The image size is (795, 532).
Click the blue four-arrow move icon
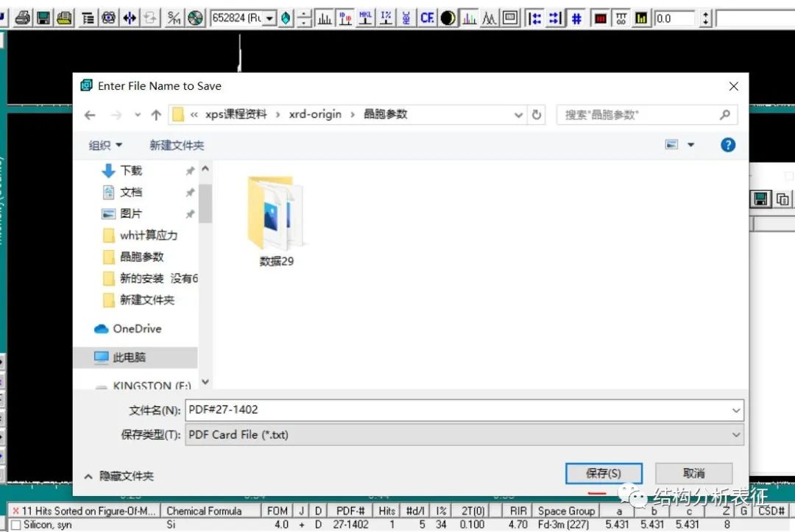130,18
